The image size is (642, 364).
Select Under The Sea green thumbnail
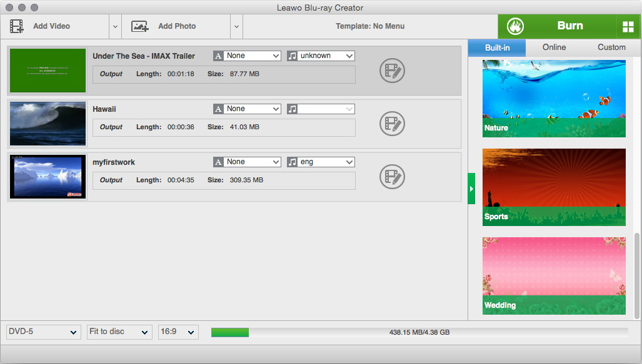coord(48,71)
